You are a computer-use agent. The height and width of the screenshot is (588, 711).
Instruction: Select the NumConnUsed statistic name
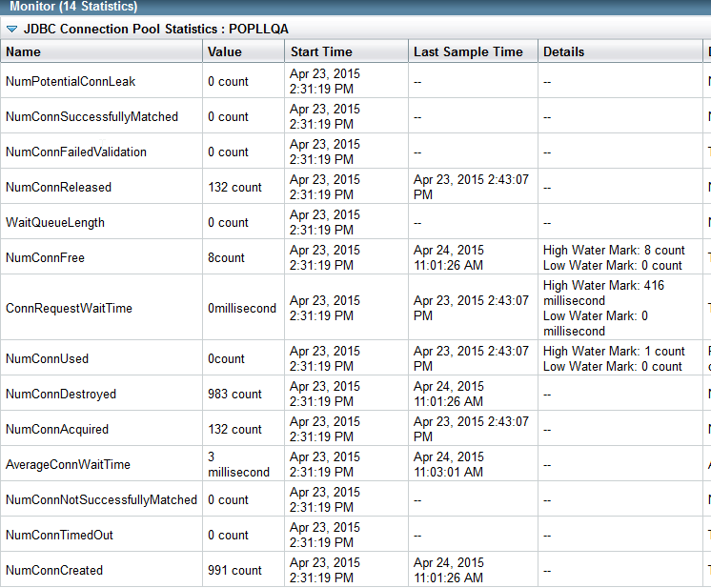click(47, 359)
